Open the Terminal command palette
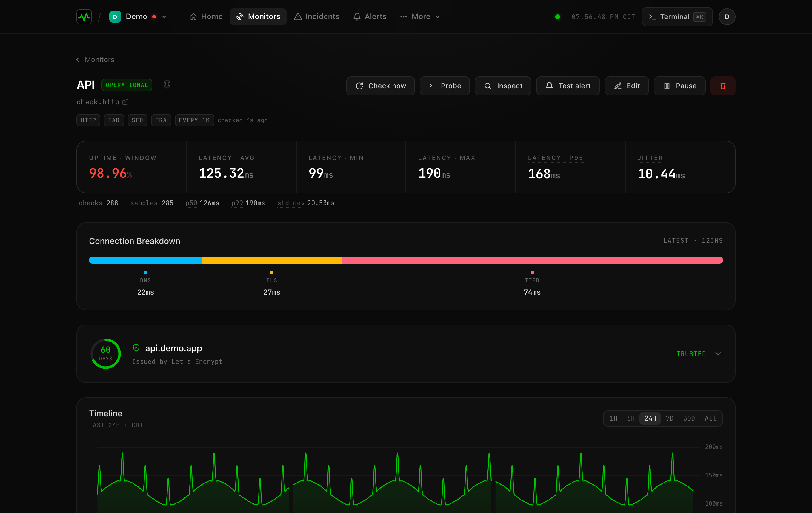812x513 pixels. point(677,16)
